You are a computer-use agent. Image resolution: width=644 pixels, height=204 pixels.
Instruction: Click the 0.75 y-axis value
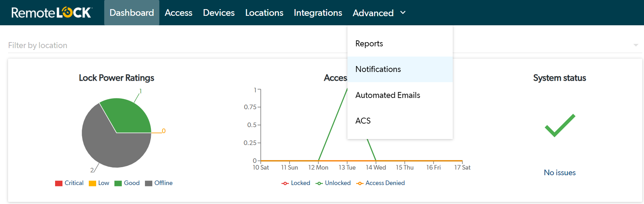pyautogui.click(x=250, y=107)
